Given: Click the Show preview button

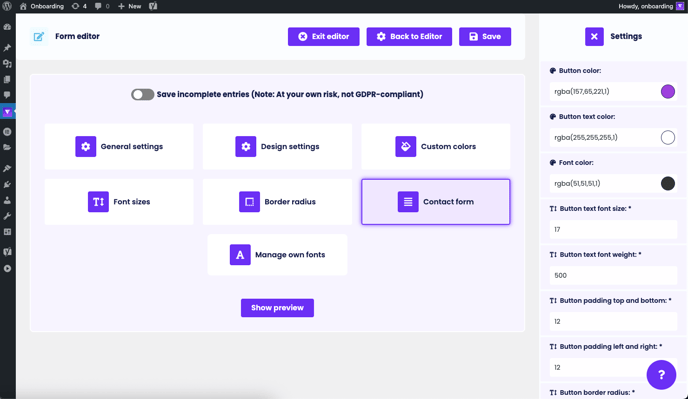Looking at the screenshot, I should coord(277,308).
